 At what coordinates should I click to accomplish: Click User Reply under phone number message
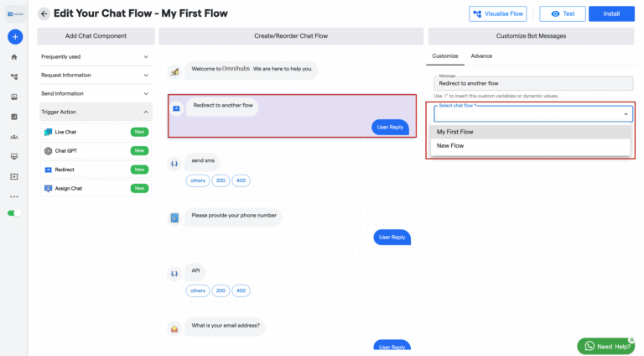coord(392,238)
